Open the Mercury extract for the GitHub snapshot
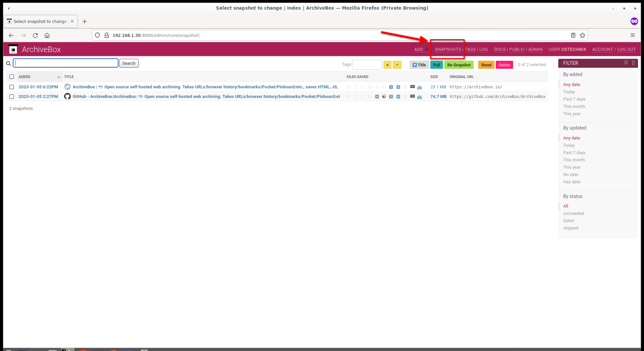Viewport: 644px width, 351px height. [398, 97]
